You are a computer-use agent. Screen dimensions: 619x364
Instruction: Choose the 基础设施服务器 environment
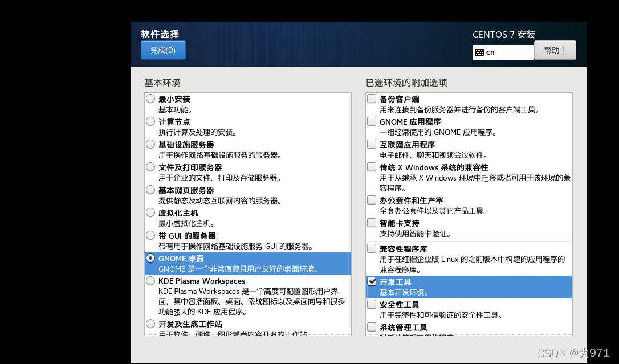pos(150,144)
